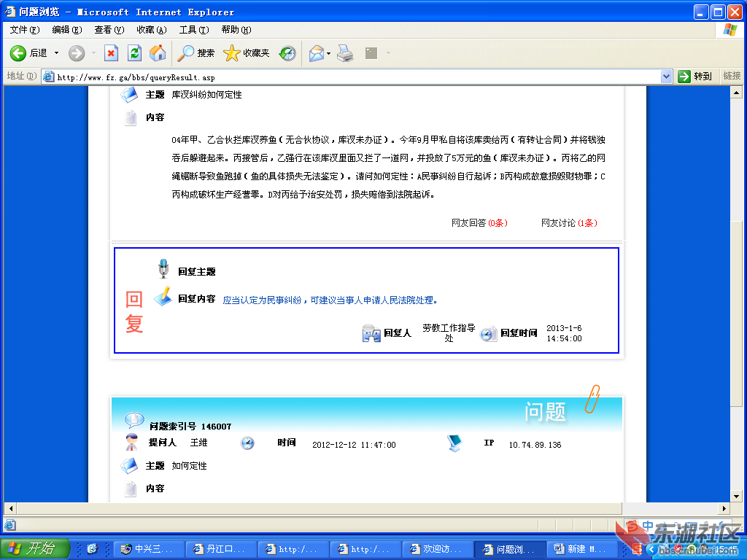Switch to 欢迎访... taskbar window
Viewport: 747px width, 560px height.
click(x=438, y=549)
